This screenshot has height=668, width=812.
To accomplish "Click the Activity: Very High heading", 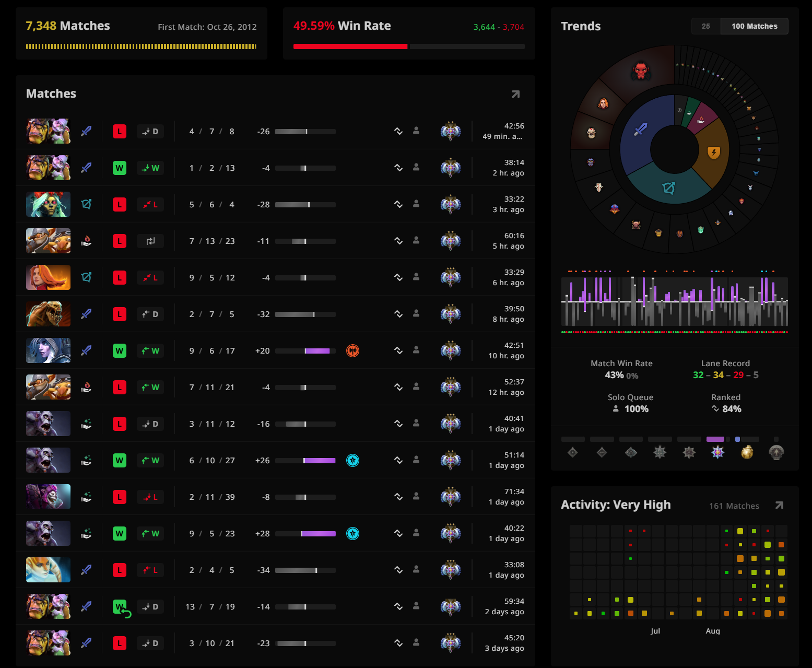I will (616, 505).
